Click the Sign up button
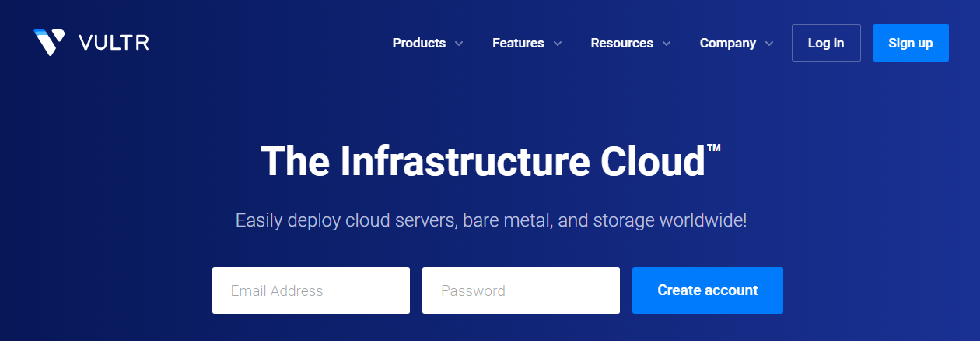This screenshot has height=341, width=980. point(911,43)
